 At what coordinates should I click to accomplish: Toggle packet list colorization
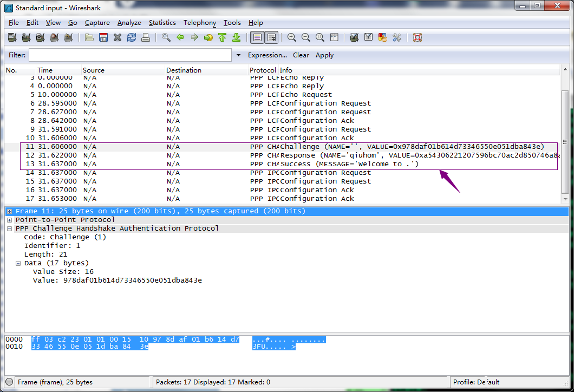257,37
